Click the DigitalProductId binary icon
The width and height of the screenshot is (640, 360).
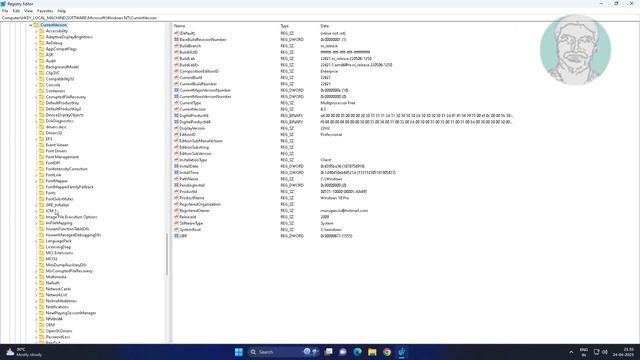click(176, 116)
